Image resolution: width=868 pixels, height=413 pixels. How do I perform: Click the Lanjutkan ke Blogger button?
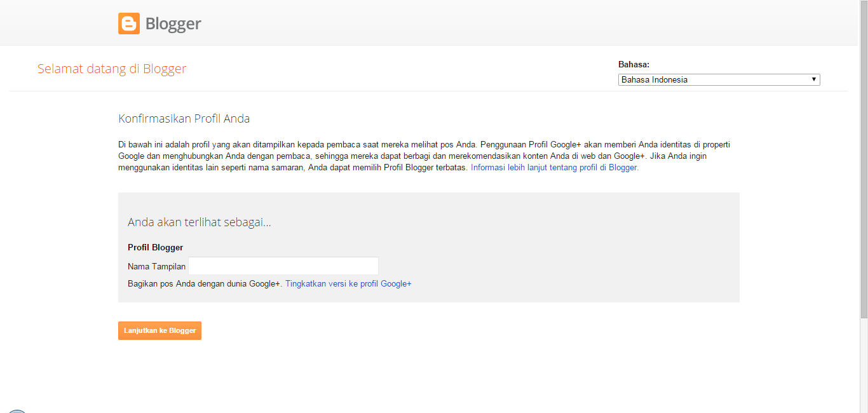click(x=159, y=330)
